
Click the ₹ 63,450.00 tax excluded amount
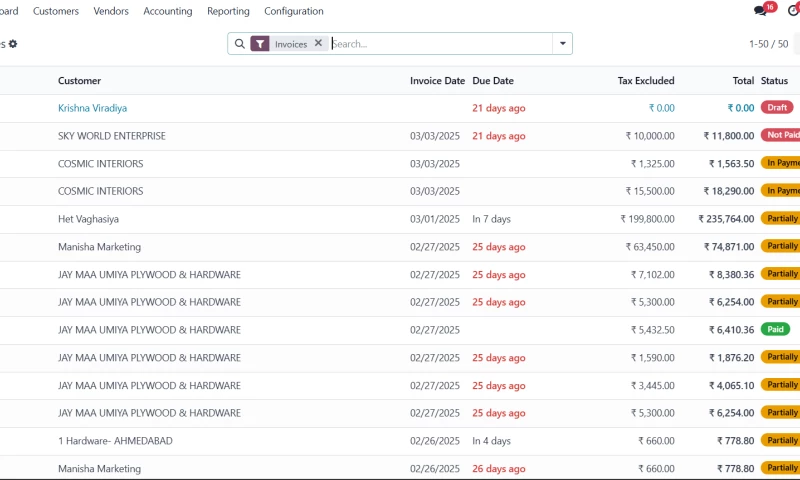click(x=650, y=247)
